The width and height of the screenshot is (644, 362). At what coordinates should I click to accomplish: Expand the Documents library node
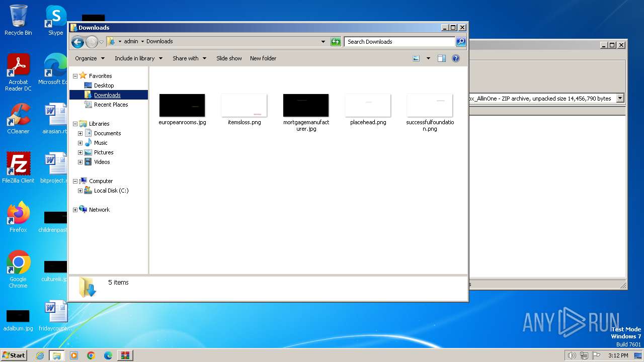click(x=80, y=133)
